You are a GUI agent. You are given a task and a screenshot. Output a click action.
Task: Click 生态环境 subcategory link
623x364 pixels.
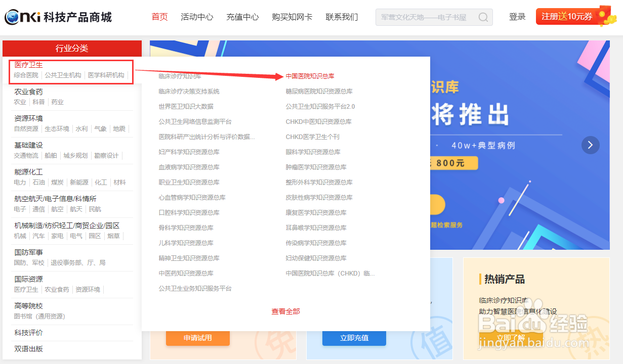pyautogui.click(x=57, y=128)
